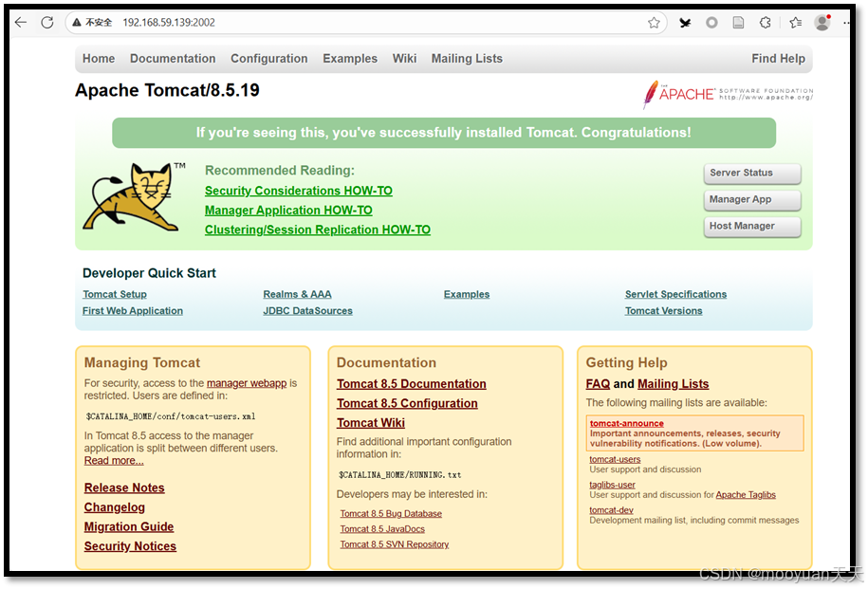Open the tomcat-dev mailing list link
Image resolution: width=868 pixels, height=589 pixels.
tap(611, 510)
